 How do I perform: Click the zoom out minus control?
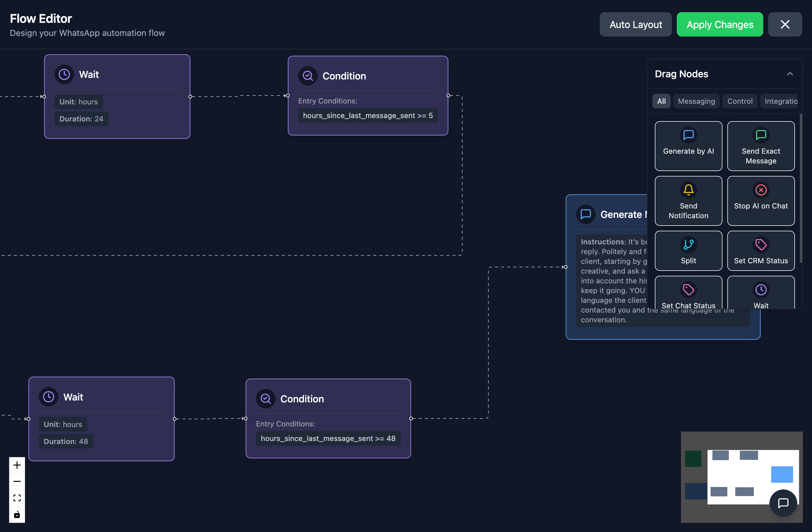pyautogui.click(x=17, y=481)
